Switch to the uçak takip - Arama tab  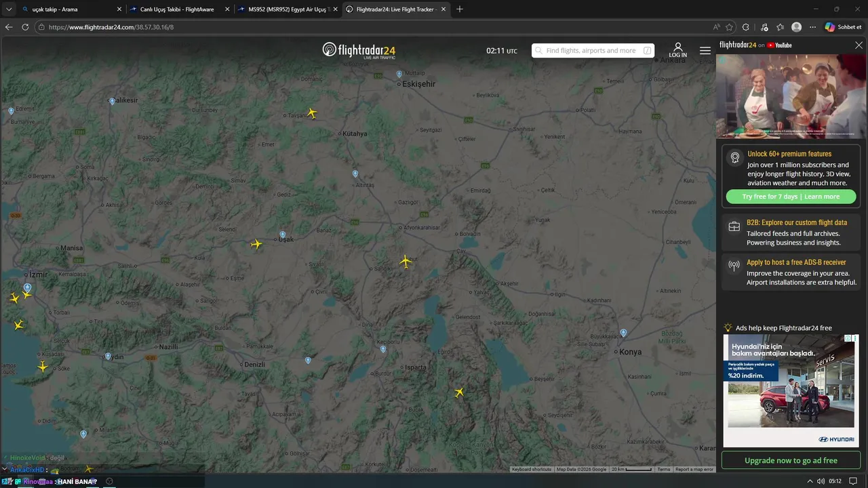[71, 9]
